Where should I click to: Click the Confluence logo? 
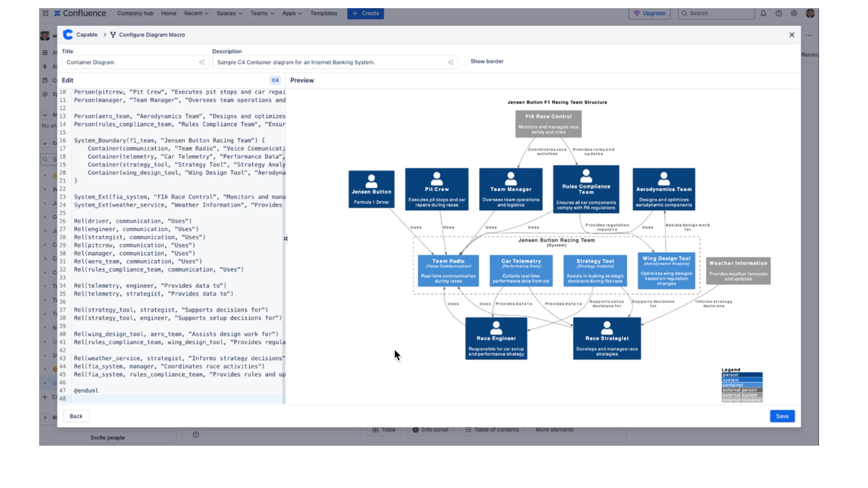80,13
